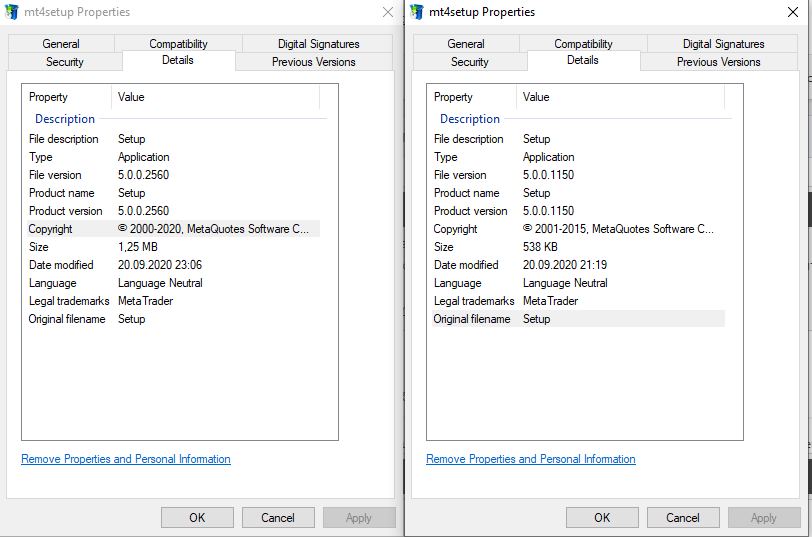This screenshot has width=812, height=537.
Task: Open Remove Properties link in left window
Action: click(126, 459)
